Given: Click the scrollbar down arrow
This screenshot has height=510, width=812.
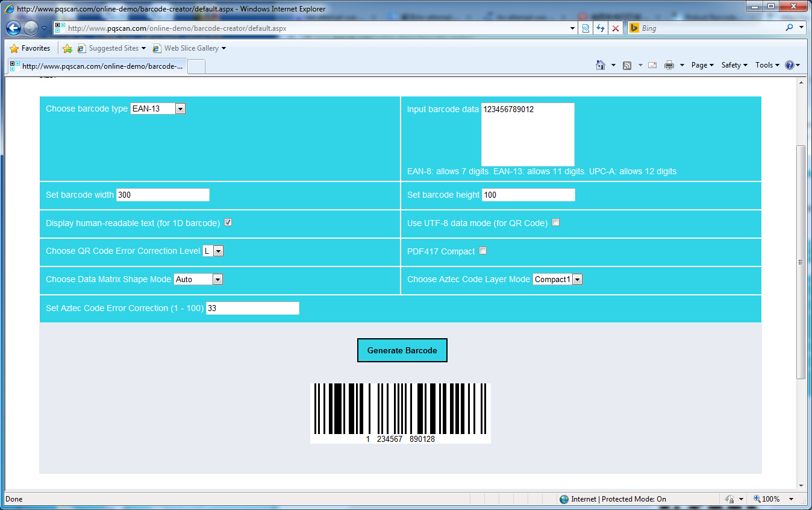Looking at the screenshot, I should 801,485.
